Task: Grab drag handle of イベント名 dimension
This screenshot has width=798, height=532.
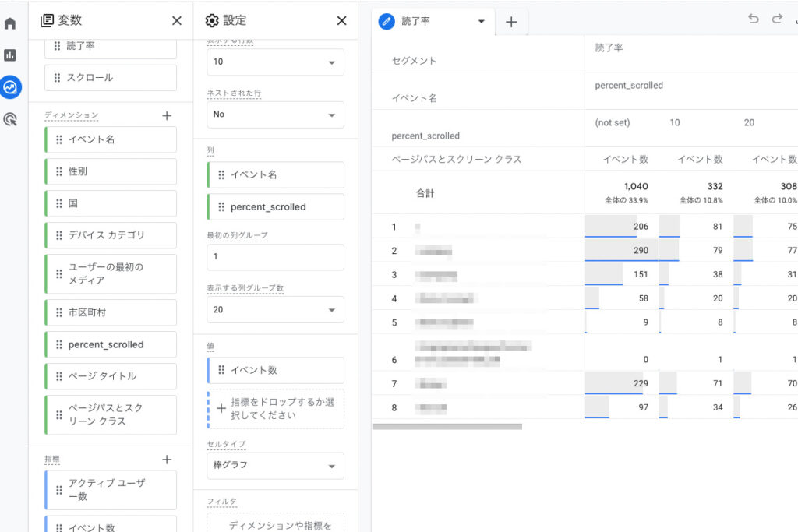Action: (59, 139)
